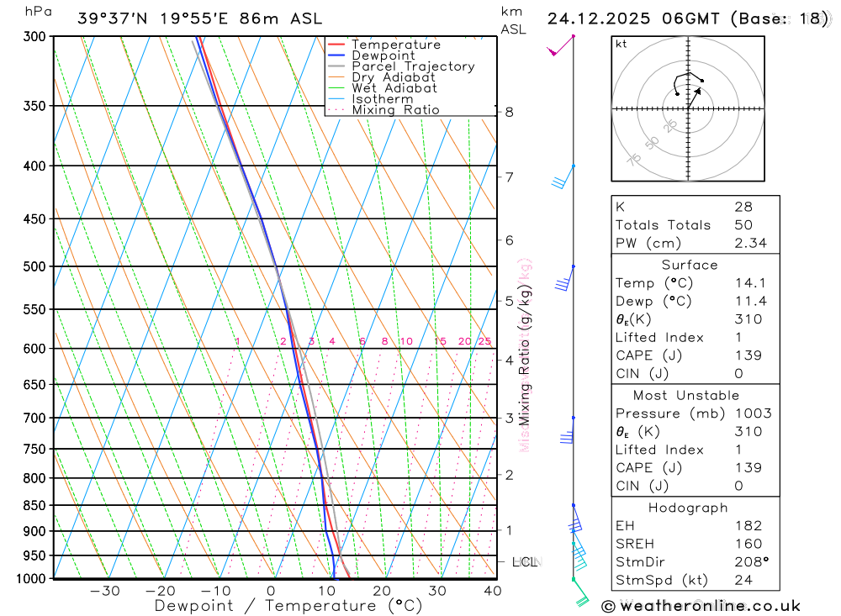The width and height of the screenshot is (841, 616).
Task: Click the 850 hPa pressure axis label
Action: point(34,506)
